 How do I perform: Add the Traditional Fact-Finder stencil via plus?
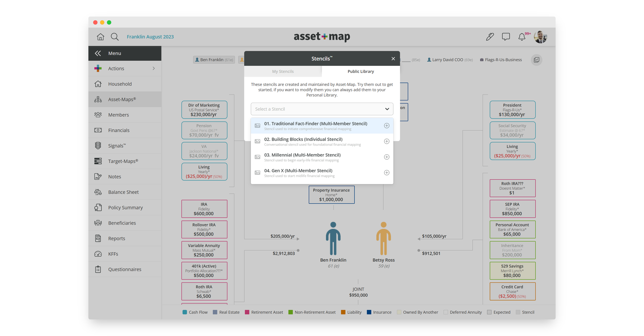tap(387, 126)
